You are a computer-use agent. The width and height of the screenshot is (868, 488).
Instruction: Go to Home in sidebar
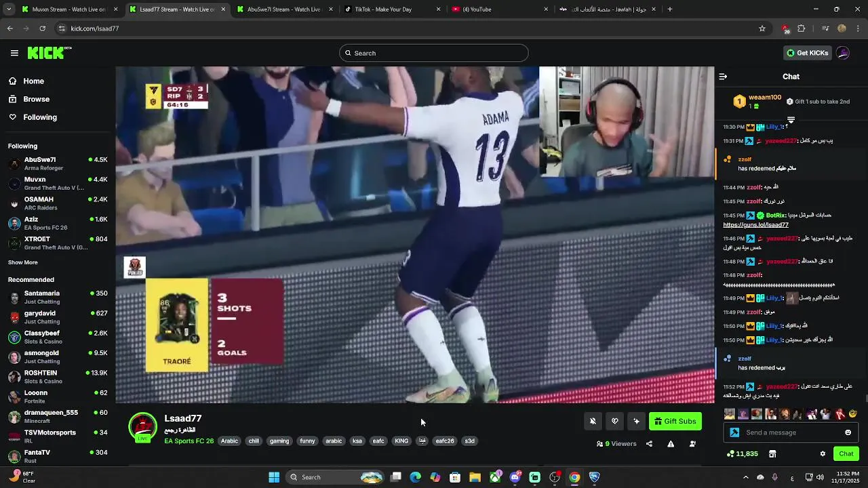coord(26,81)
